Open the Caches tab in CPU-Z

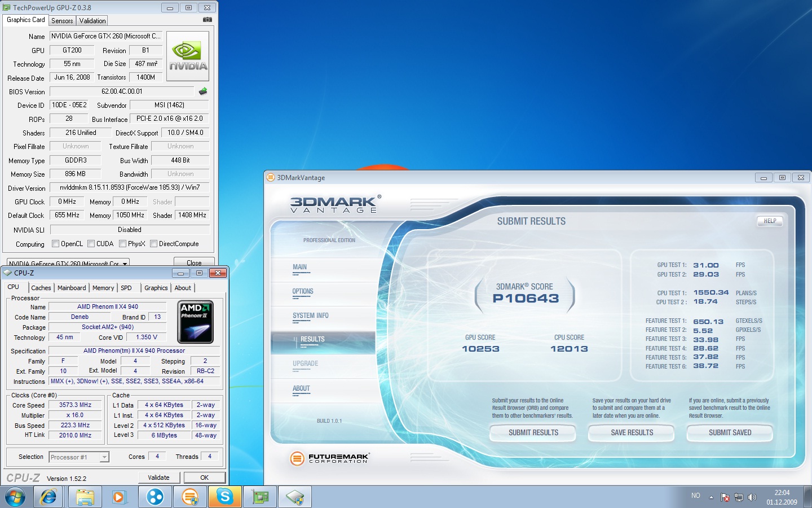(41, 288)
